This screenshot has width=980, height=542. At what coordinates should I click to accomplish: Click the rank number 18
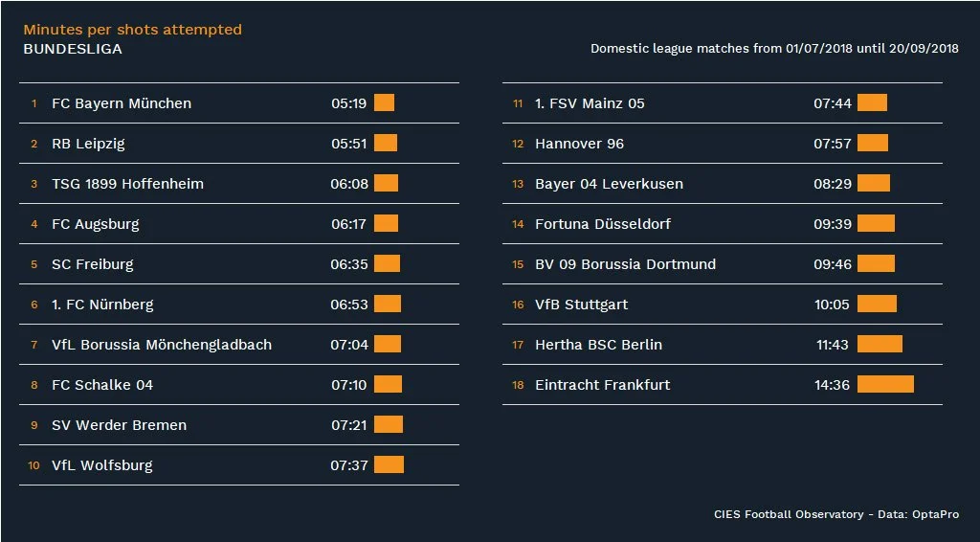coord(518,385)
